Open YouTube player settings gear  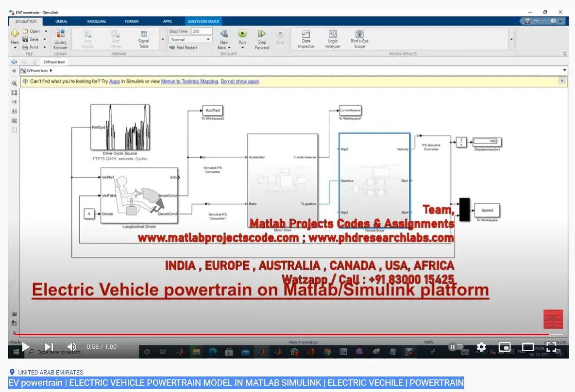point(481,346)
